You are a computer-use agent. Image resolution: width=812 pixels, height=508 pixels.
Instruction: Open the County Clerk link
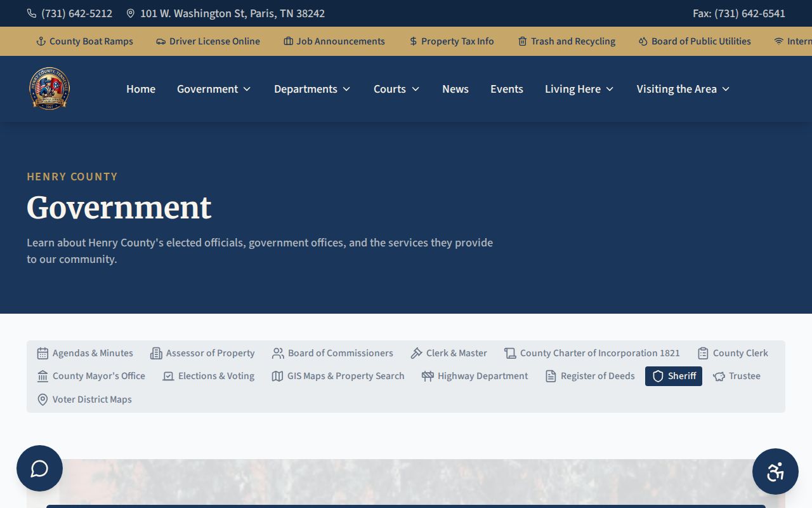tap(733, 353)
